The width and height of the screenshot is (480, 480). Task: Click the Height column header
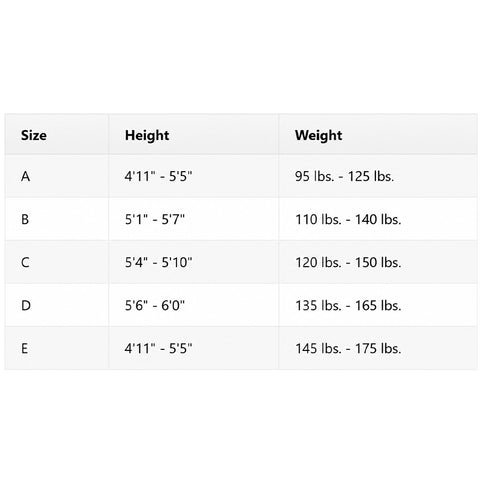[x=194, y=135]
